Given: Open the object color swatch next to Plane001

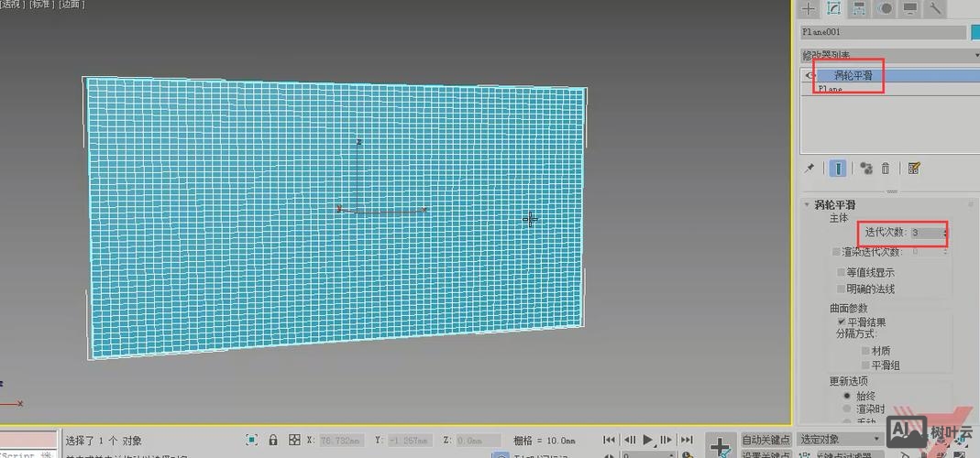Looking at the screenshot, I should [975, 32].
